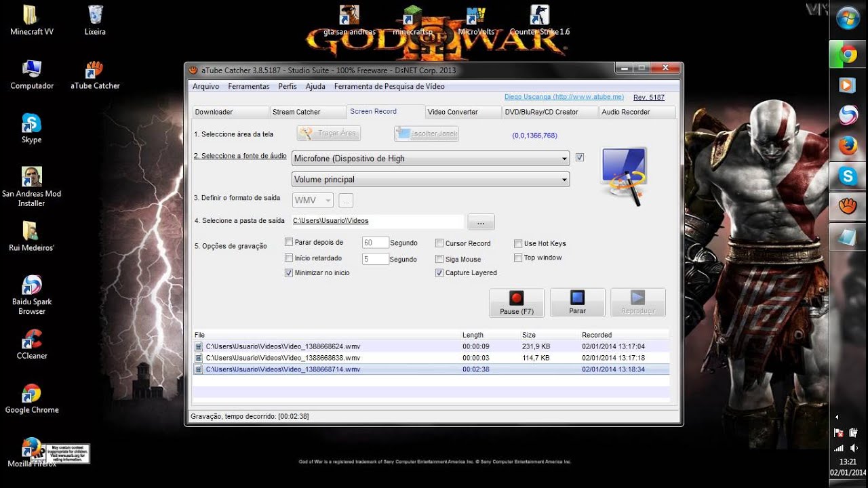Open the gta san andreas shortcut
Image resolution: width=868 pixels, height=488 pixels.
click(x=350, y=20)
